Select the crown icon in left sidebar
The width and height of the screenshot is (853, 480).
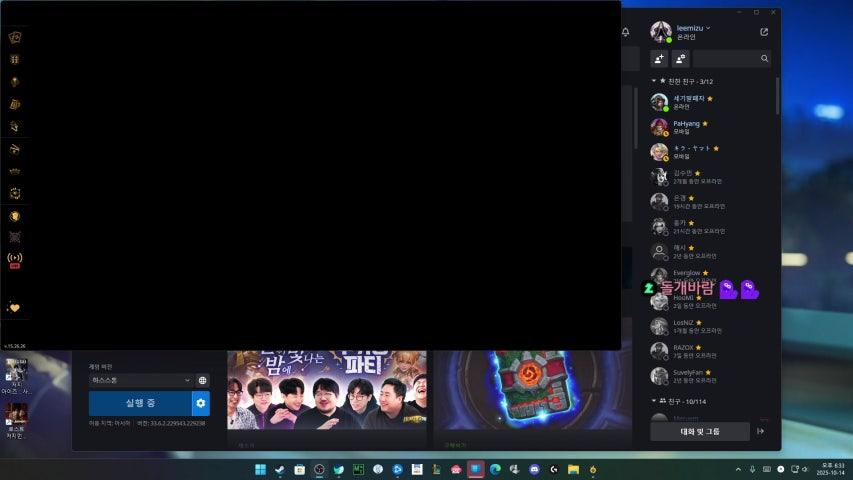click(x=15, y=171)
